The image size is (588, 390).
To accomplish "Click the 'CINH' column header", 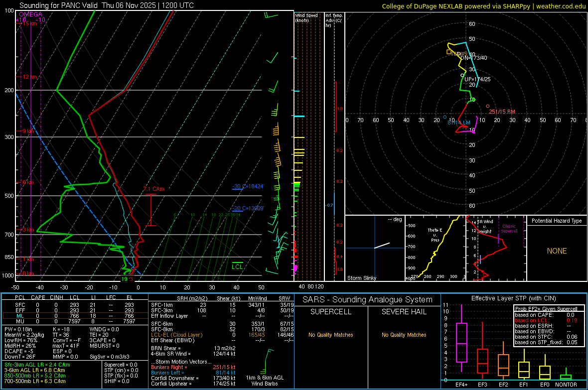I will pyautogui.click(x=56, y=297).
